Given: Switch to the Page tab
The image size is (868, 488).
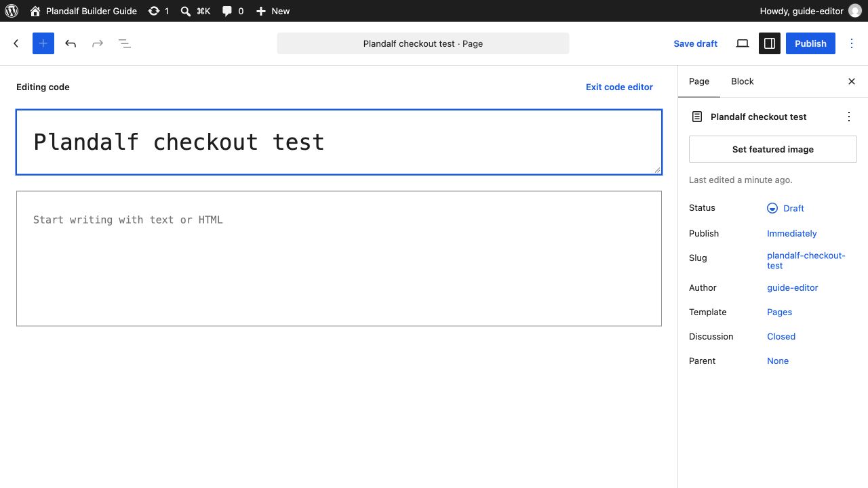Looking at the screenshot, I should pyautogui.click(x=699, y=81).
